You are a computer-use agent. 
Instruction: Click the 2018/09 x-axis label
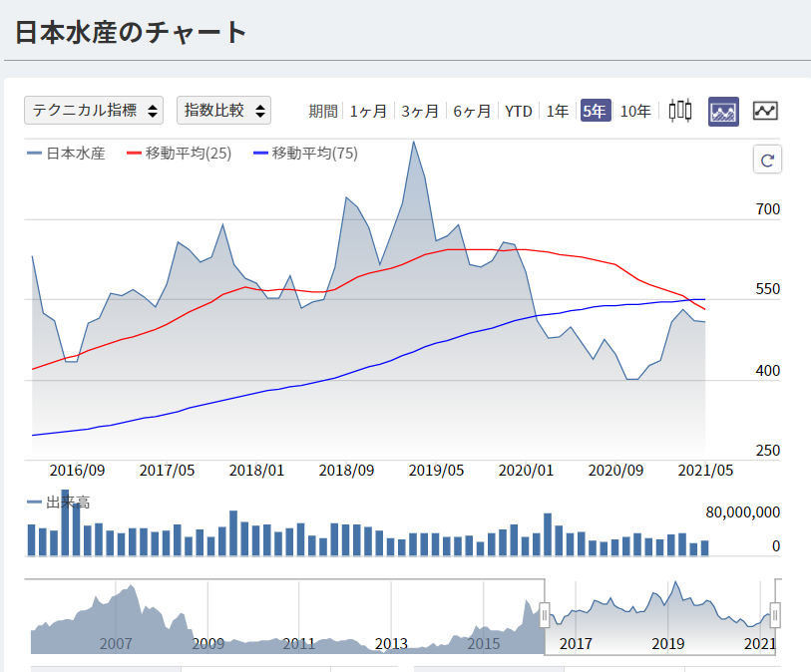point(346,471)
